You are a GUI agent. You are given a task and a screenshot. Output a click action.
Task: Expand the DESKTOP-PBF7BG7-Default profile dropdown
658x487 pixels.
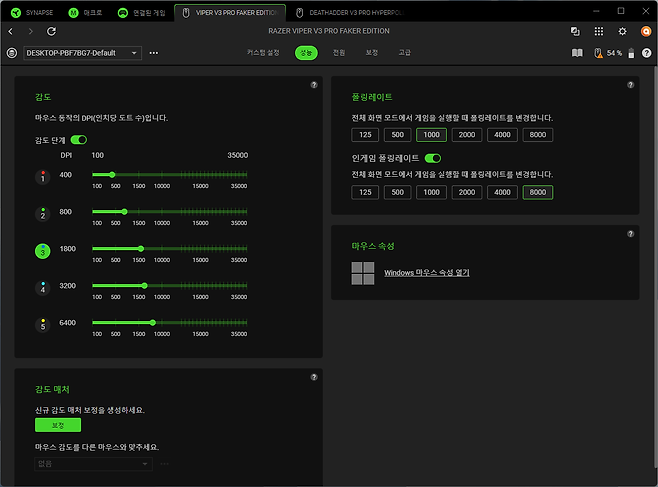point(134,53)
